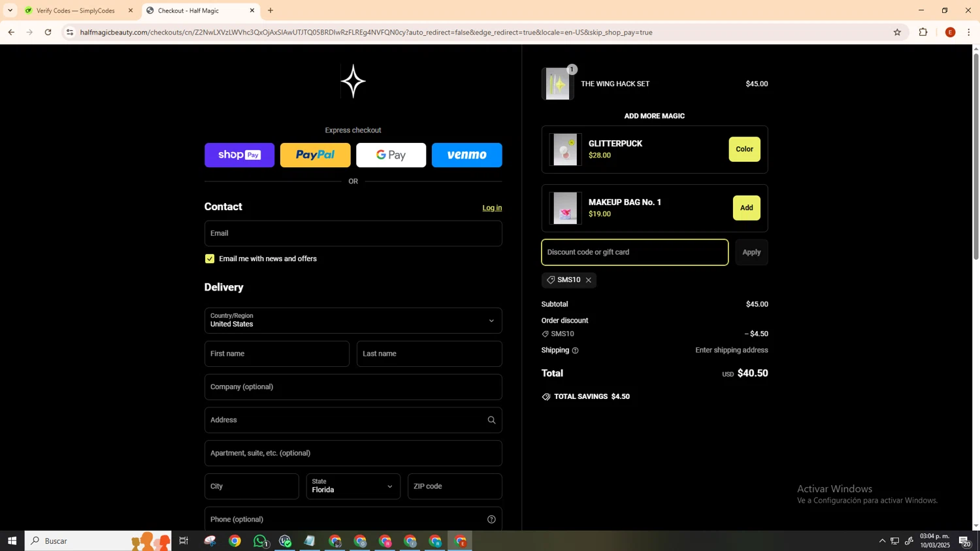Click the Phone help question-mark icon
Image resolution: width=980 pixels, height=551 pixels.
(x=491, y=520)
